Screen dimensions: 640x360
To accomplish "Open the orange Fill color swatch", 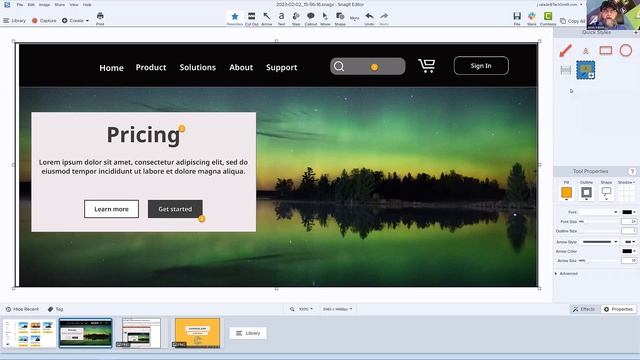I will tap(567, 193).
